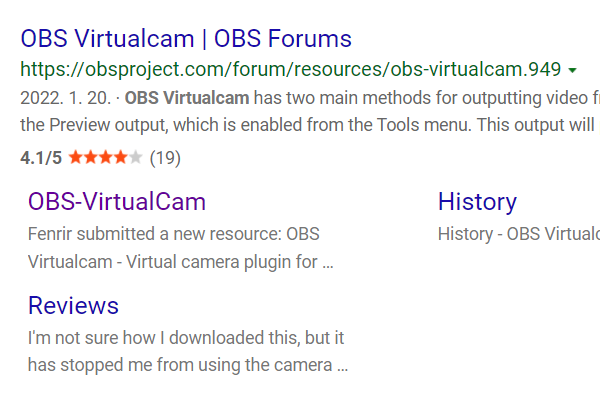The height and width of the screenshot is (400, 600).
Task: Click the bold OBS Virtualcam snippet text
Action: coord(187,98)
